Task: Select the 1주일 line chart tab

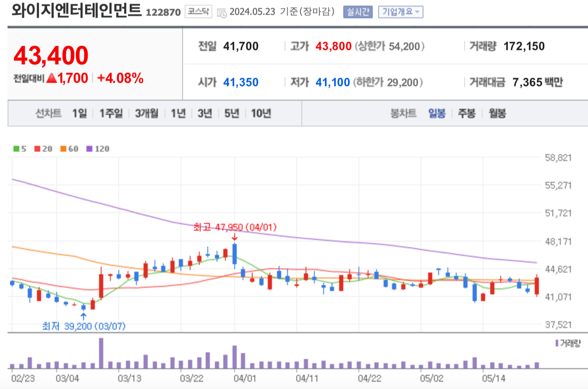Action: tap(111, 113)
